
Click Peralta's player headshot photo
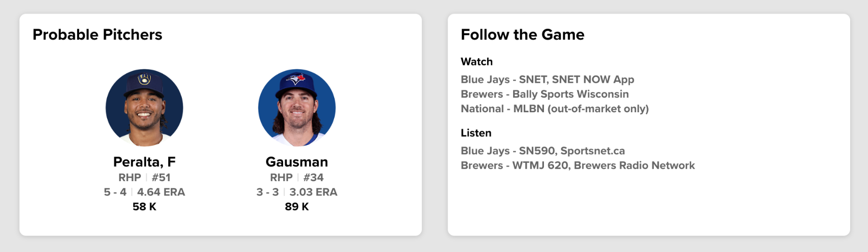tap(144, 107)
